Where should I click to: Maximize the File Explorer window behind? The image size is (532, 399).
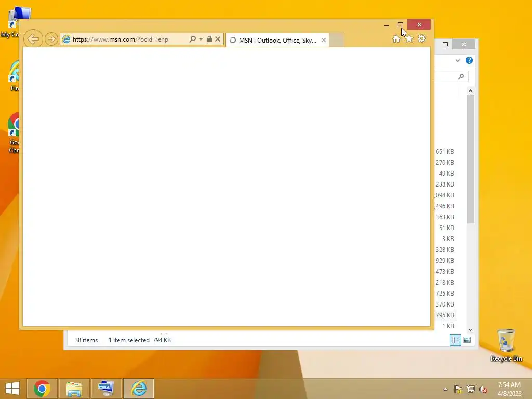coord(445,44)
